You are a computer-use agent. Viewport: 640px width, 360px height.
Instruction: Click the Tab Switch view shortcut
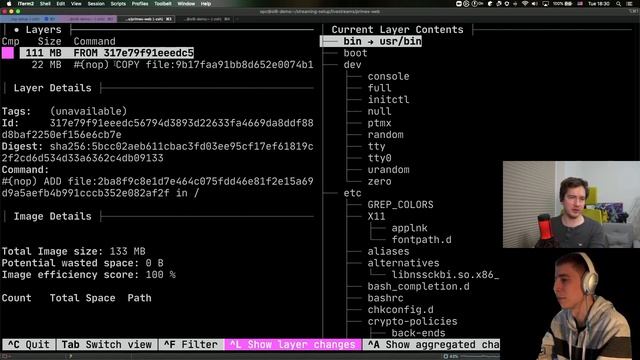point(107,345)
